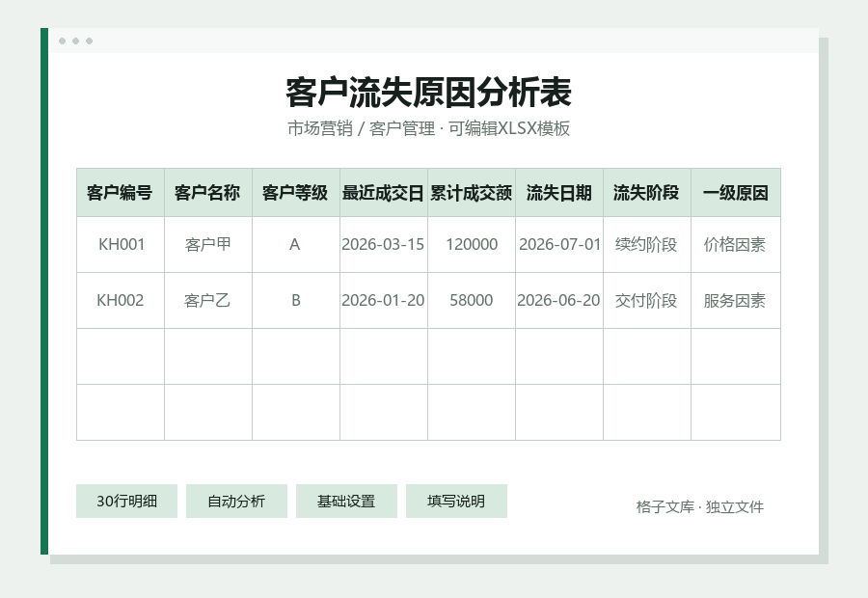Click the 最近成交日 column header

384,193
